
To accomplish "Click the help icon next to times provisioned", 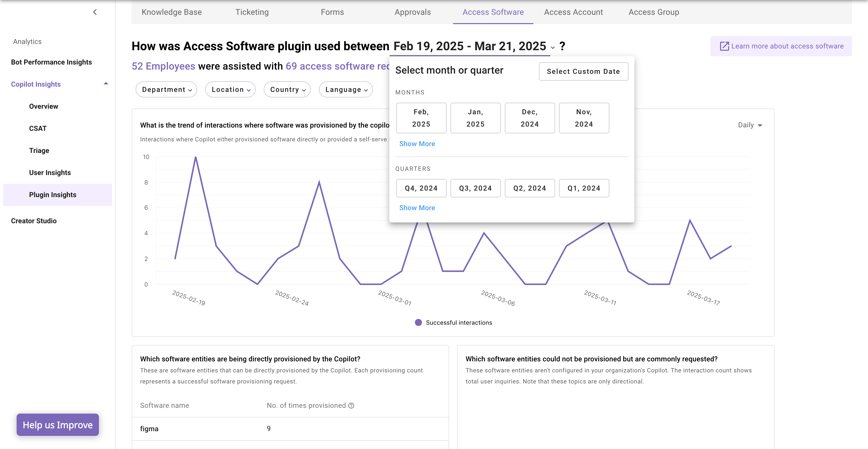I will pos(351,406).
